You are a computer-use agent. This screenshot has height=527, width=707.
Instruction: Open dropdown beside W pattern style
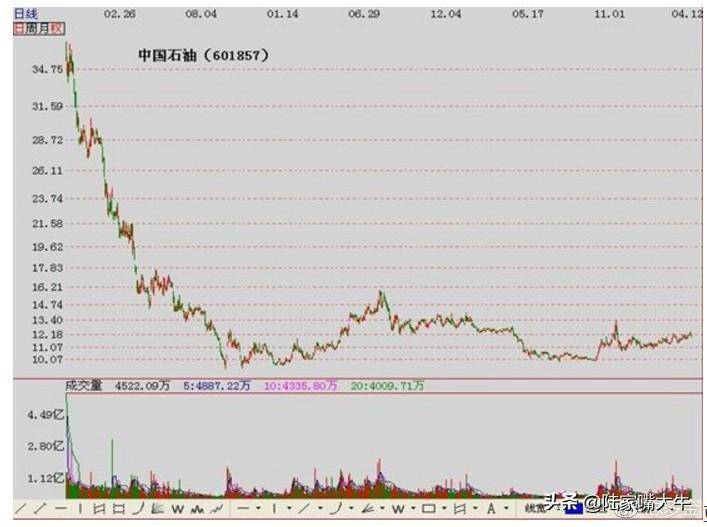(x=413, y=508)
